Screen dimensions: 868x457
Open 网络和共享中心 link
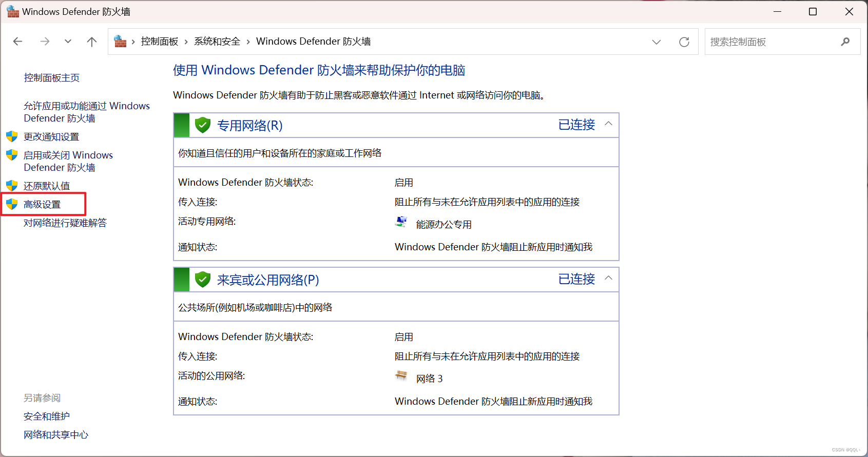click(x=56, y=435)
